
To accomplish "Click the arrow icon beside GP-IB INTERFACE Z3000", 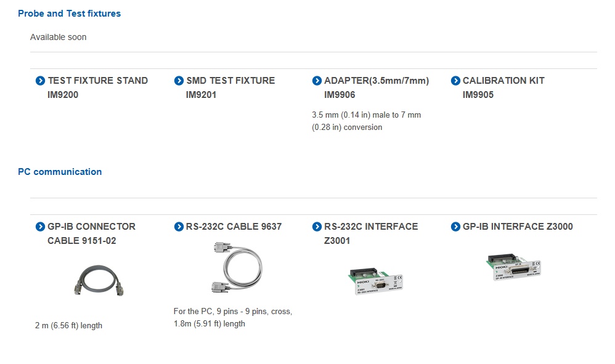I will pyautogui.click(x=455, y=227).
